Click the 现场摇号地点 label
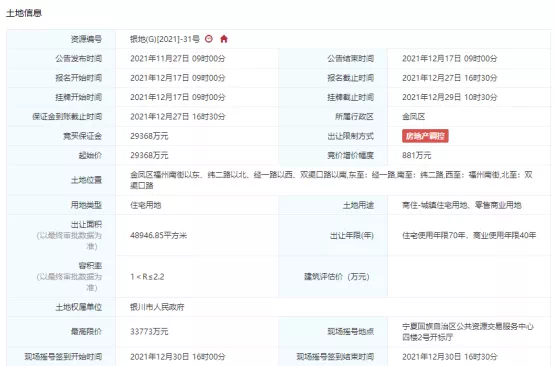 [350, 332]
